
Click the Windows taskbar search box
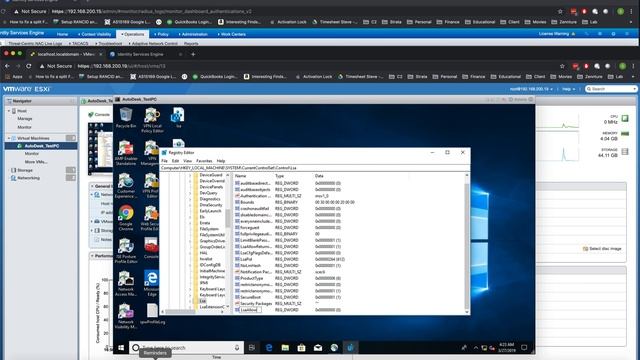(x=187, y=348)
